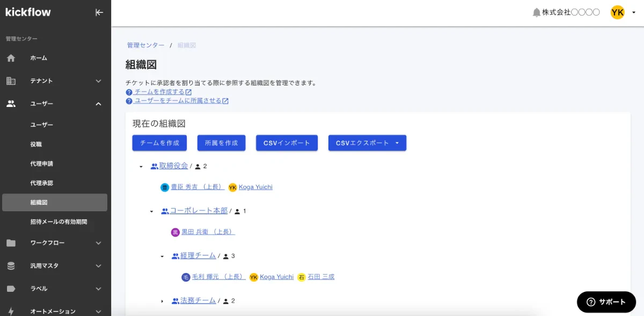Viewport: 644px width, 316px height.
Task: Open the 法務チーム team link
Action: coord(198,300)
